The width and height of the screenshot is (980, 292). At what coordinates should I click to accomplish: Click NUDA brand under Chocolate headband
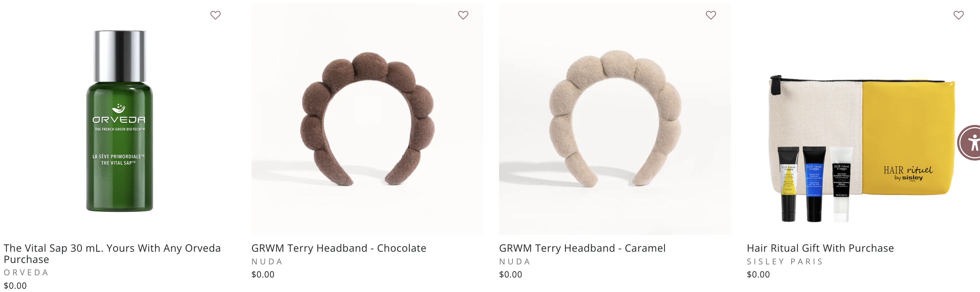[x=267, y=261]
